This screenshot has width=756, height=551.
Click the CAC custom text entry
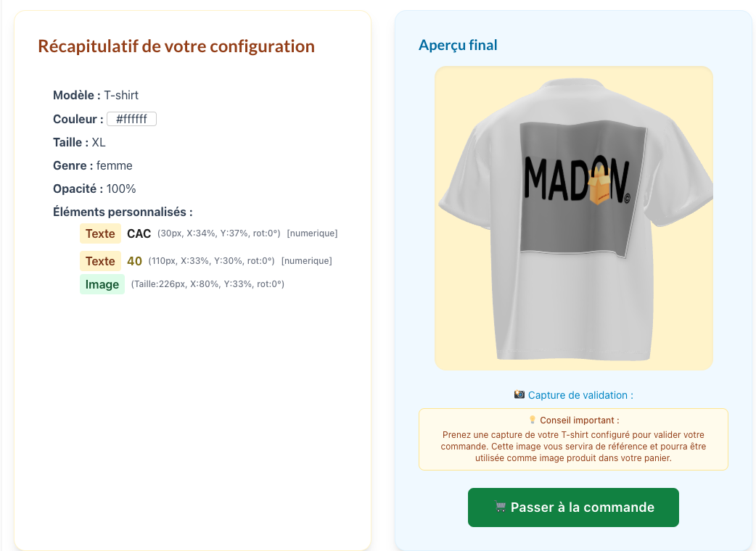139,233
